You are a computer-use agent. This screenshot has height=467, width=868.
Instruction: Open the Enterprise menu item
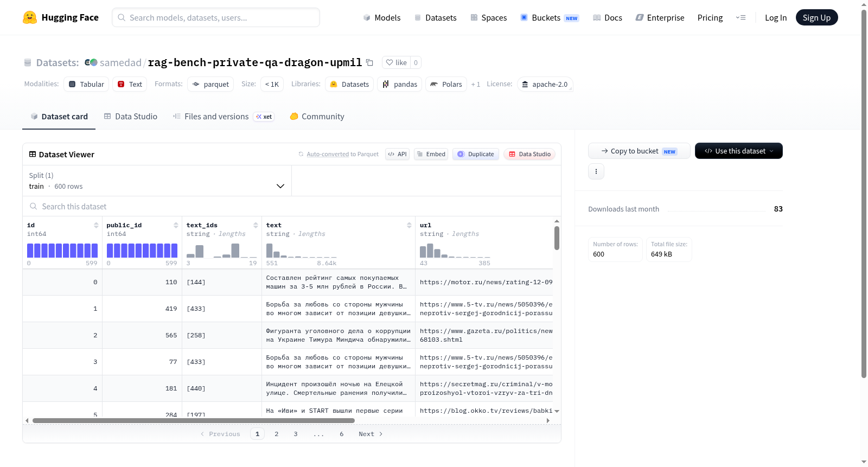[660, 17]
